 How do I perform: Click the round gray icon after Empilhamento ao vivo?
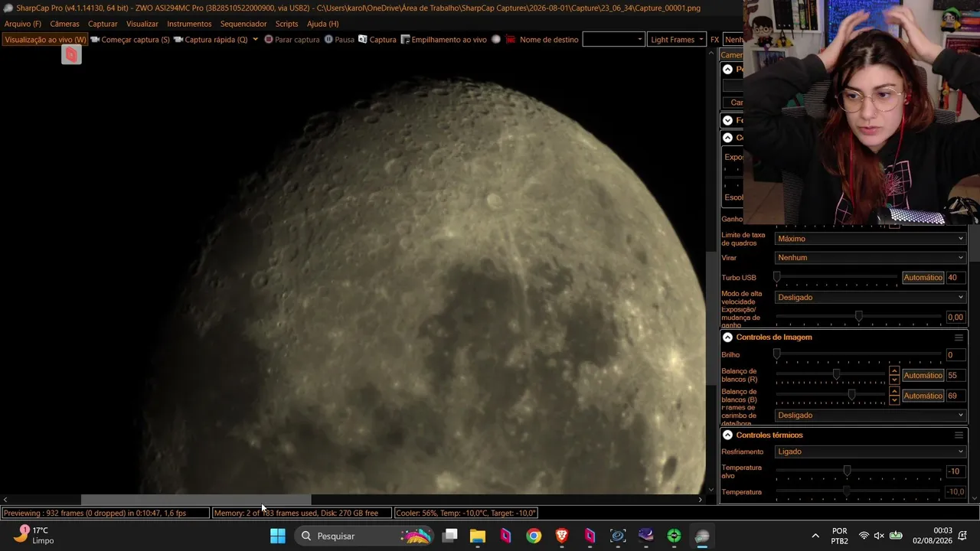(x=496, y=39)
